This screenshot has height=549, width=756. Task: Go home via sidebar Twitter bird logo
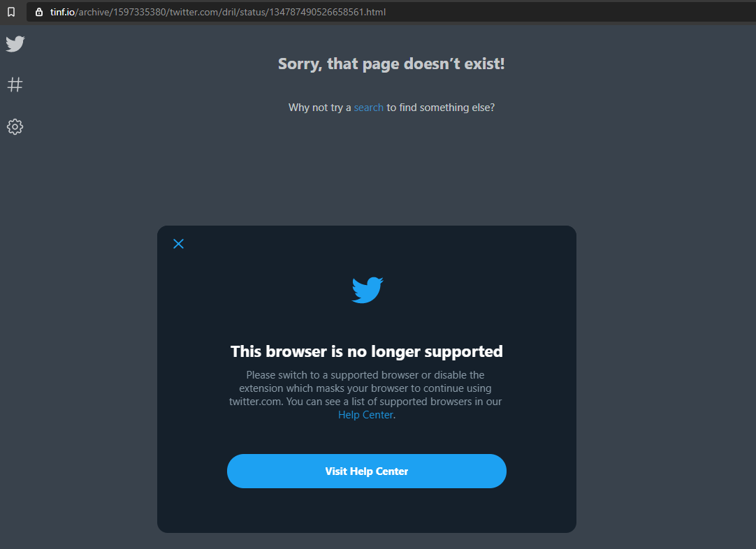tap(15, 43)
